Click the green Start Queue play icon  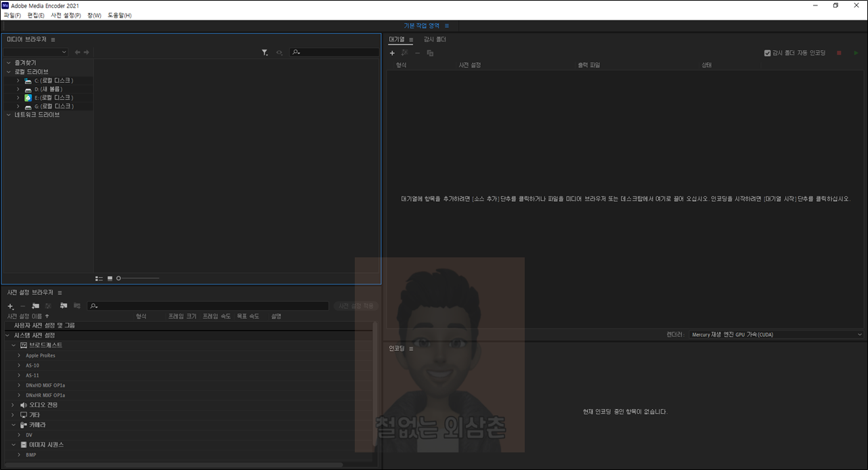click(x=856, y=53)
